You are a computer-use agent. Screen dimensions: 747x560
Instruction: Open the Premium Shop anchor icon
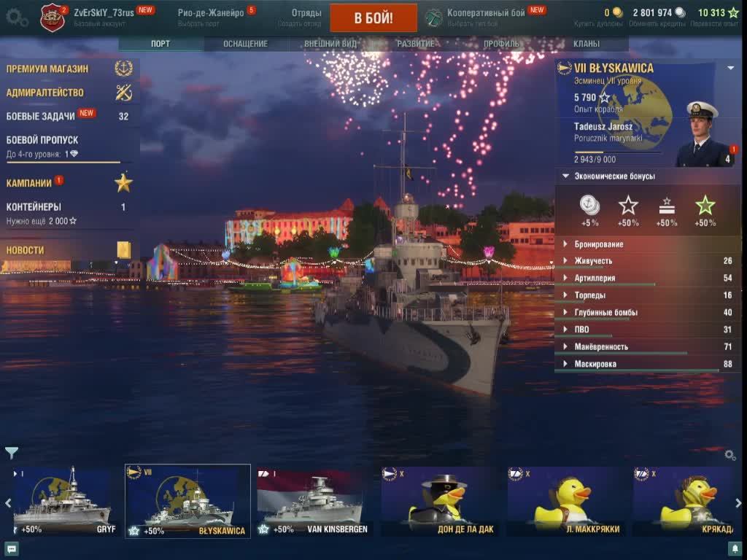pyautogui.click(x=123, y=69)
